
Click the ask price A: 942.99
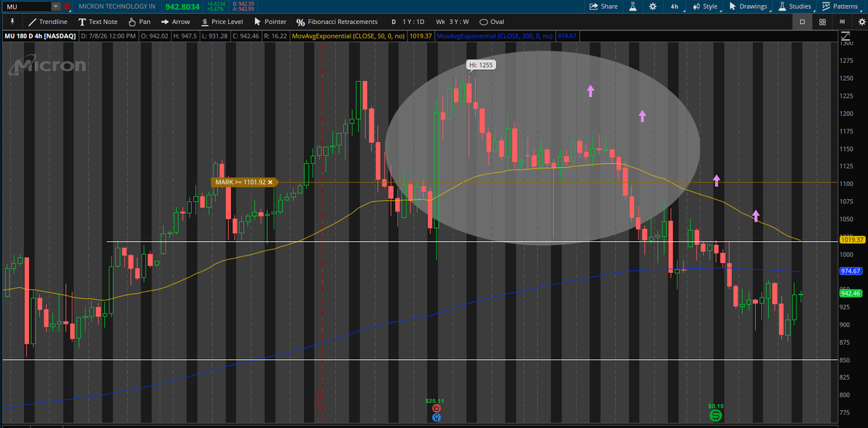point(243,9)
